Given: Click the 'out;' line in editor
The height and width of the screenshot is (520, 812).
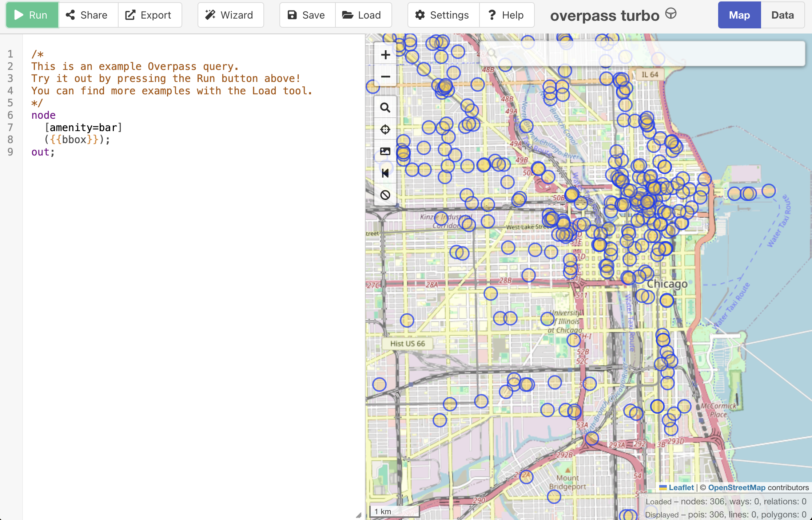Looking at the screenshot, I should (43, 152).
